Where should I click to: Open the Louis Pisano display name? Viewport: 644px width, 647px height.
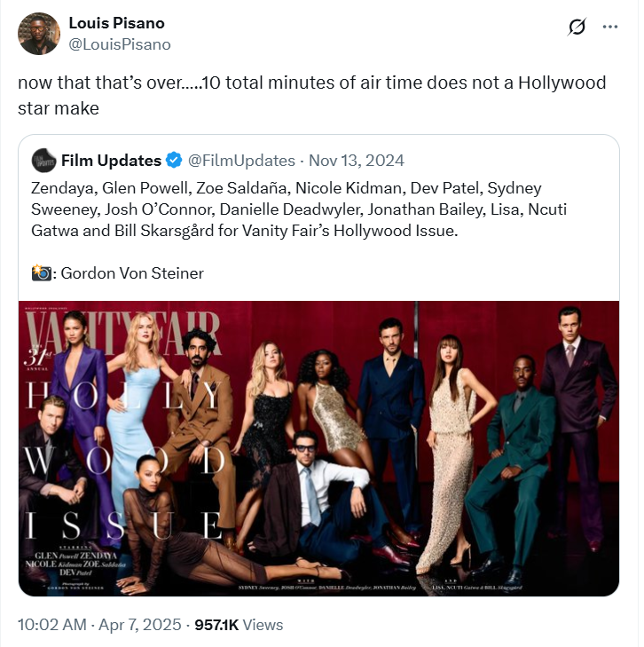tap(116, 23)
